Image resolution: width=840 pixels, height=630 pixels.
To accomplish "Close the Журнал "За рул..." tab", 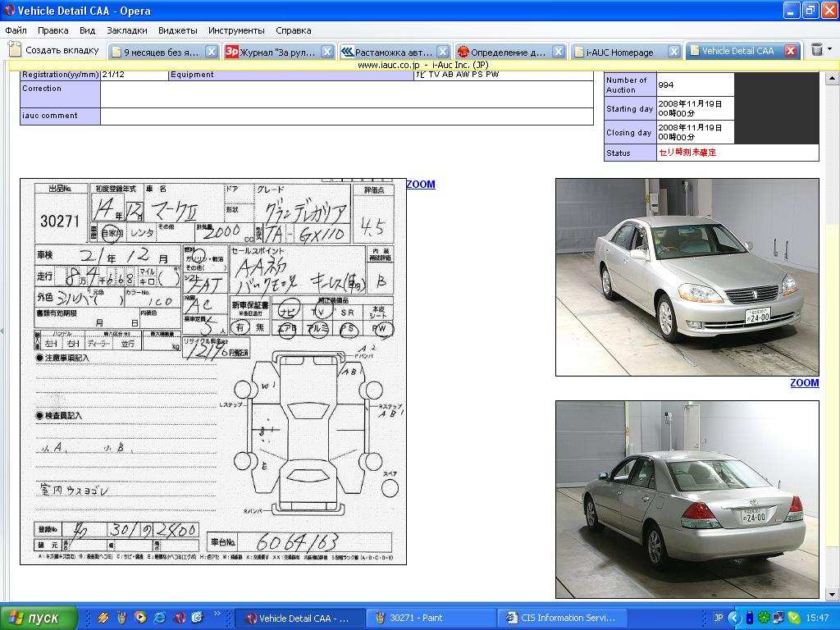I will [327, 52].
